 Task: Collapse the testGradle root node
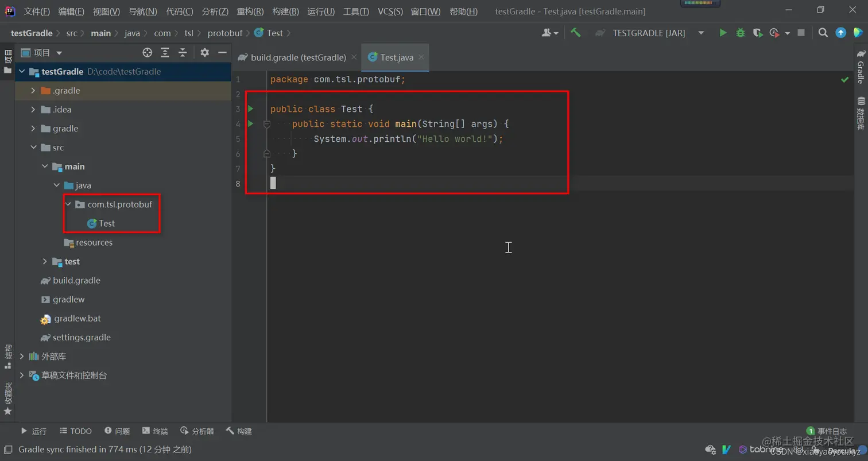[x=22, y=72]
